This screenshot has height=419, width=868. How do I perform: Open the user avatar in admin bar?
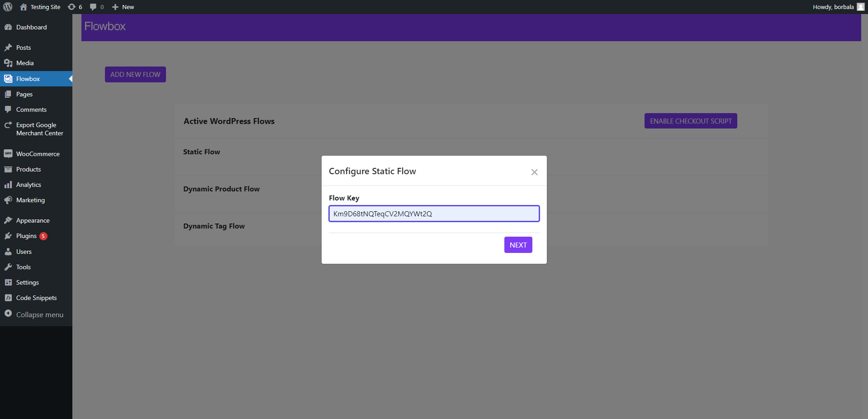coord(860,7)
